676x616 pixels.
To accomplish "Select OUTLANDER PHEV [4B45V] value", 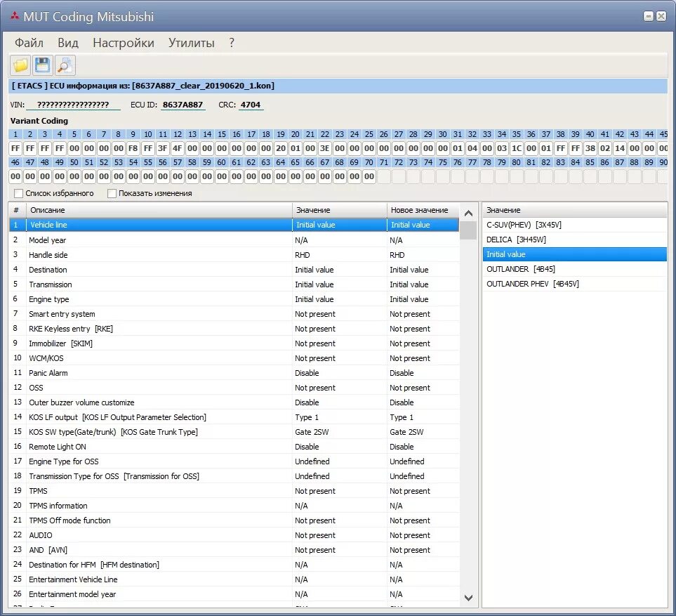I will [575, 284].
